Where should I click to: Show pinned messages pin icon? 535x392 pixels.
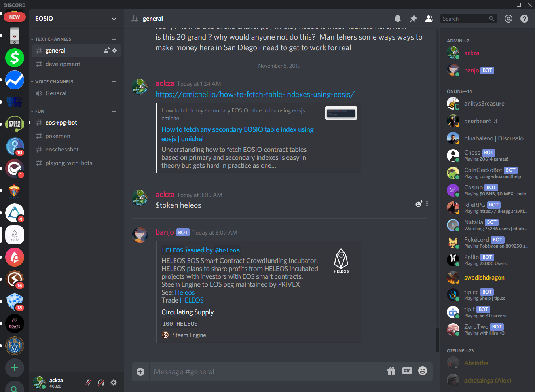[414, 19]
